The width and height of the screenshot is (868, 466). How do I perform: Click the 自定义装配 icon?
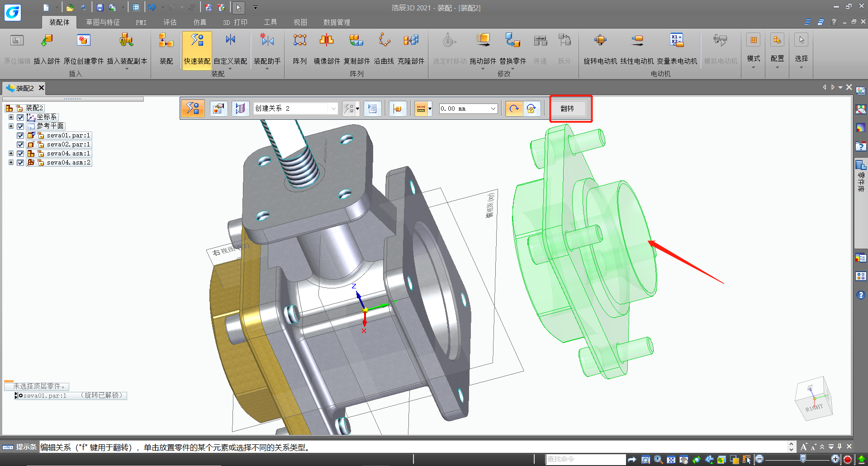230,41
